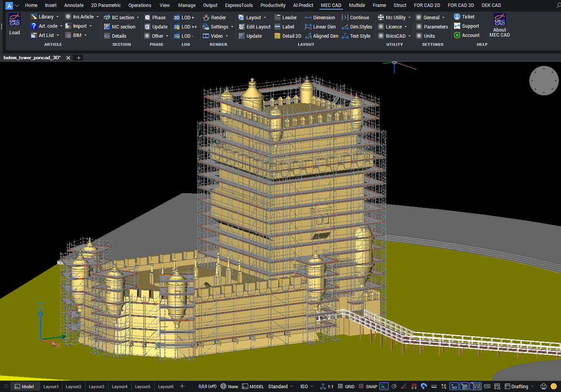Click the Update button in Phase panel

tap(156, 27)
